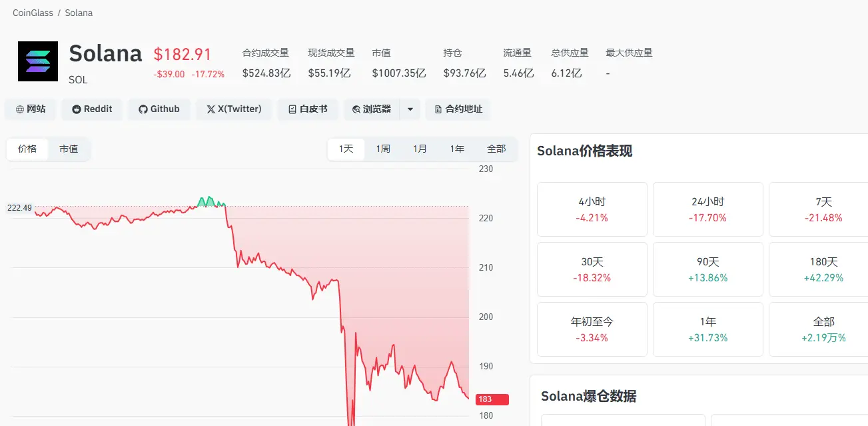Click the globe icon on 网站 button
868x426 pixels.
(20, 109)
